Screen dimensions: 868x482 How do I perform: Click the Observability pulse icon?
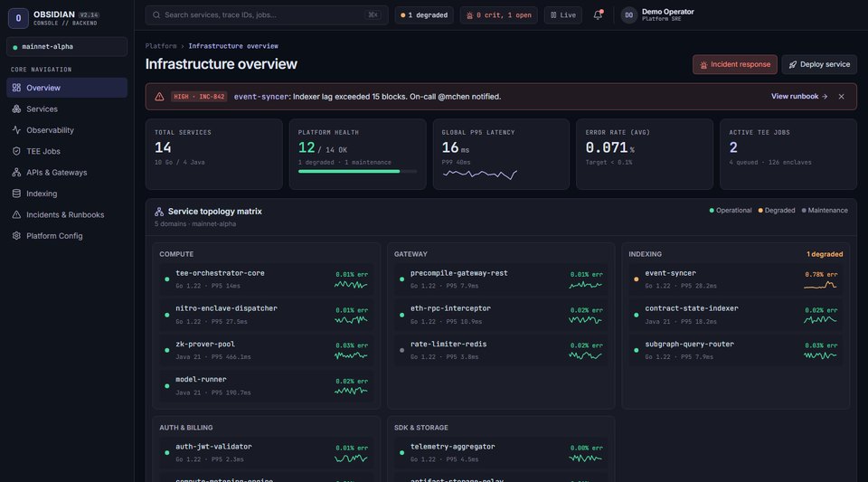click(x=16, y=130)
